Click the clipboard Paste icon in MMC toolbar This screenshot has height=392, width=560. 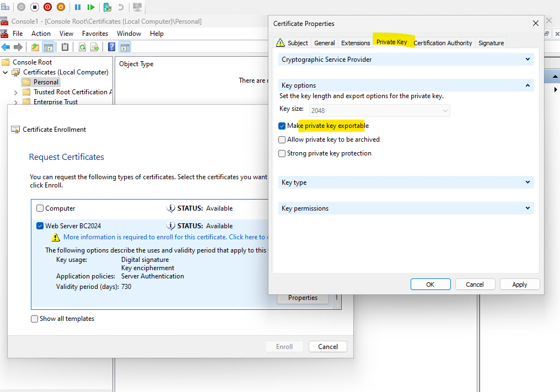[x=65, y=47]
